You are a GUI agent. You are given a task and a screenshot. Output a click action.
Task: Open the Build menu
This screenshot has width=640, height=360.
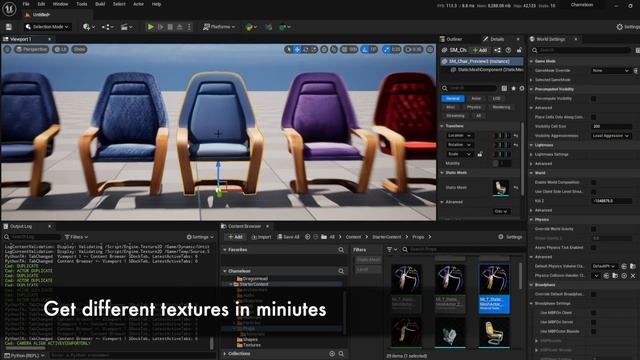pyautogui.click(x=100, y=4)
